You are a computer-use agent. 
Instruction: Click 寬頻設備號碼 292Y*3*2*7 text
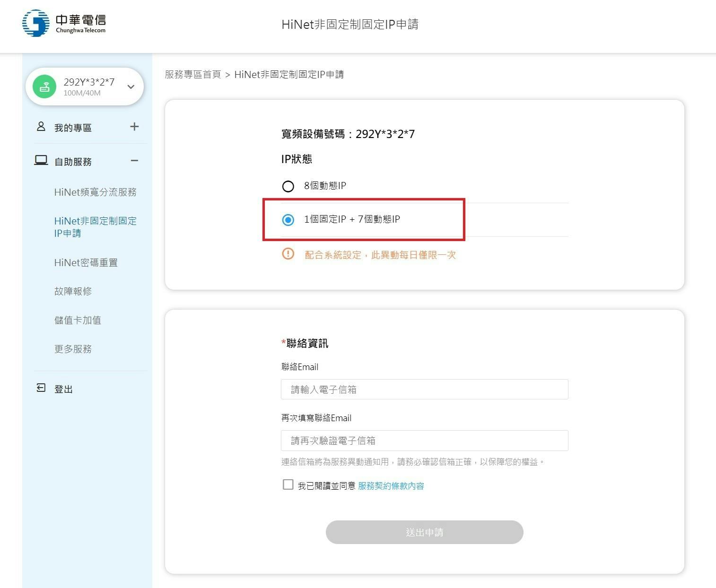348,134
